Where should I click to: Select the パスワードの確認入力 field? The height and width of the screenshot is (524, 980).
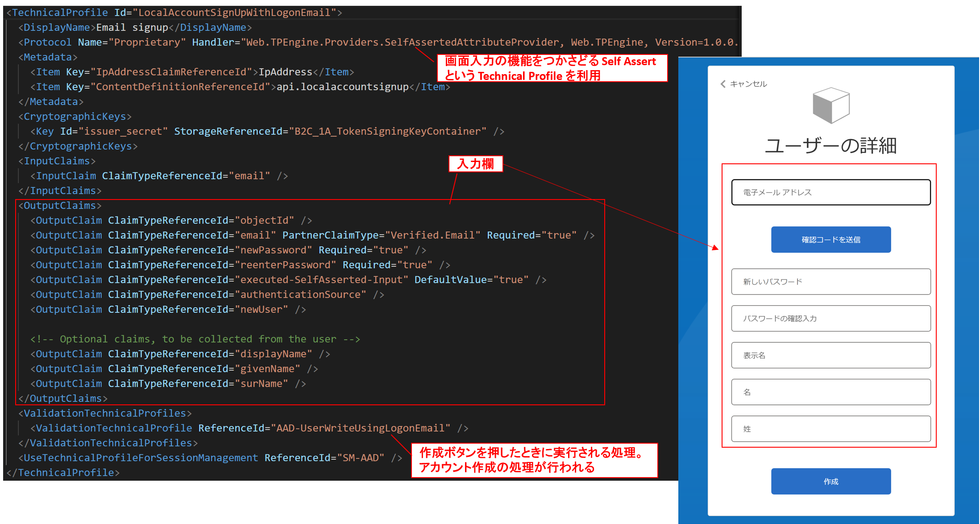click(831, 319)
